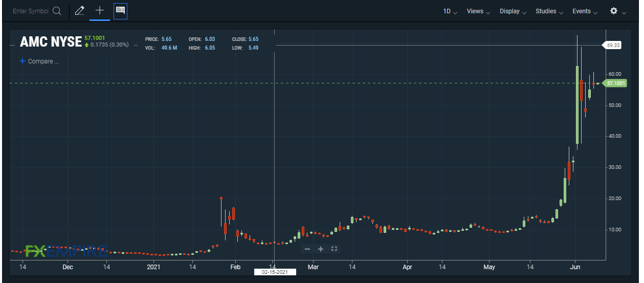Image resolution: width=644 pixels, height=283 pixels.
Task: Toggle full screen chart icon
Action: [x=334, y=249]
